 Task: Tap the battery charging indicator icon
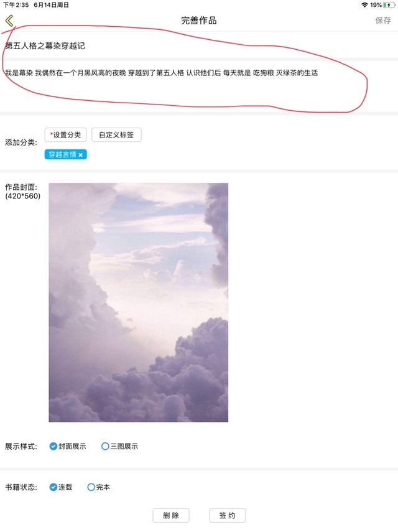point(389,5)
